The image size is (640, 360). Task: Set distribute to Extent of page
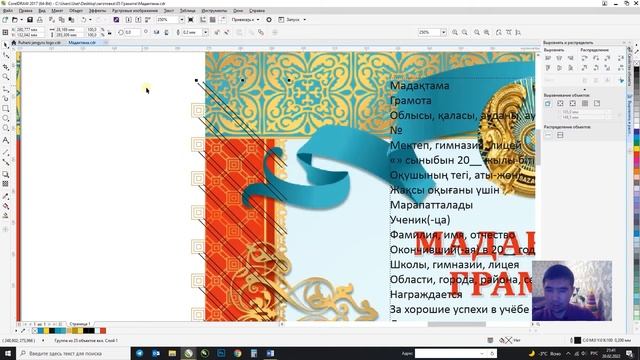560,135
